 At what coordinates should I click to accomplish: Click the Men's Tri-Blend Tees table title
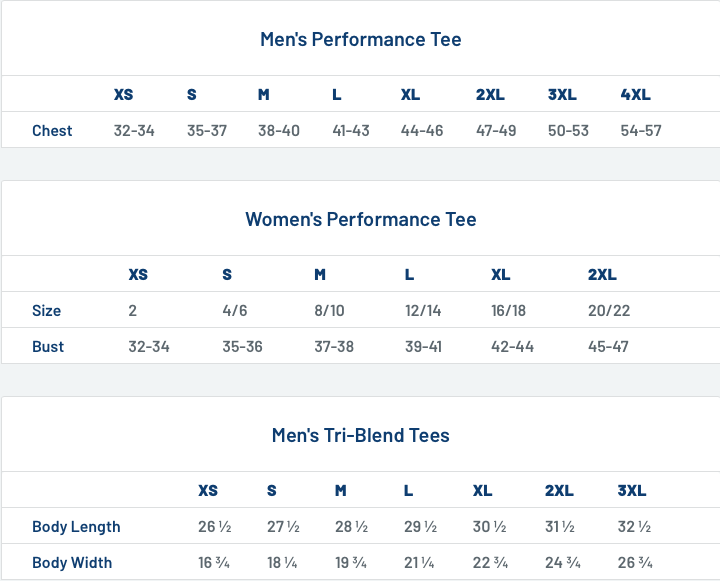(x=360, y=436)
